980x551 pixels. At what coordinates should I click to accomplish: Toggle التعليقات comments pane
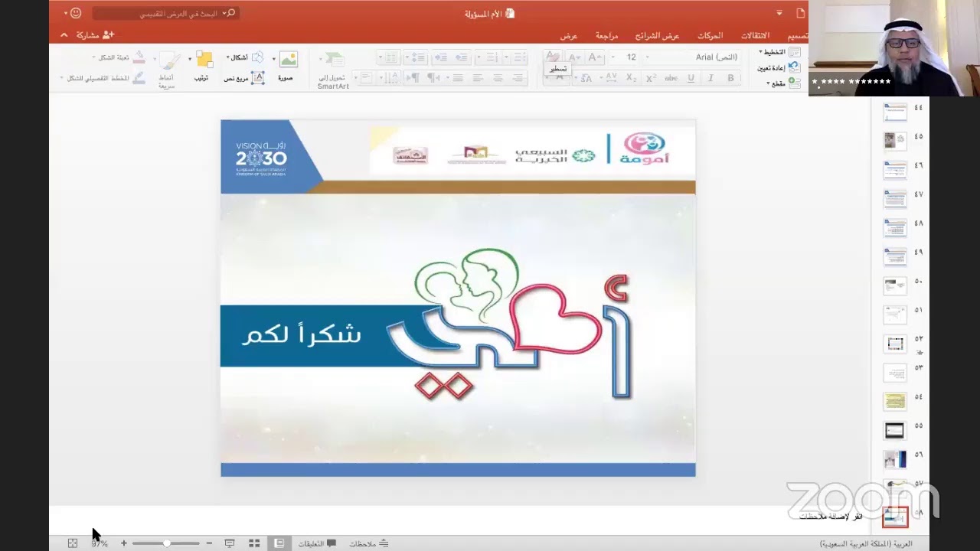(317, 543)
